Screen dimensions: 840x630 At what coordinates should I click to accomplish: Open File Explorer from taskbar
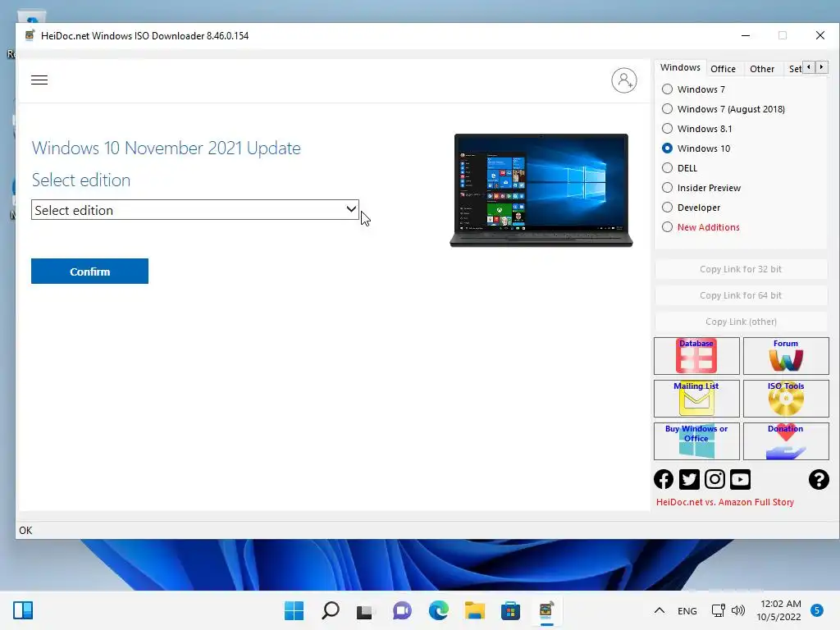pyautogui.click(x=475, y=610)
